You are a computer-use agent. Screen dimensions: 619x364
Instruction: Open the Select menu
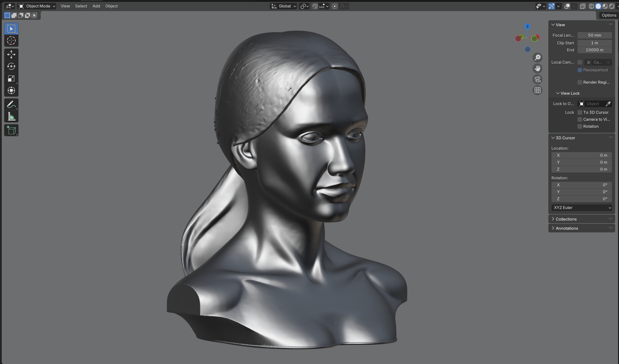pyautogui.click(x=81, y=6)
